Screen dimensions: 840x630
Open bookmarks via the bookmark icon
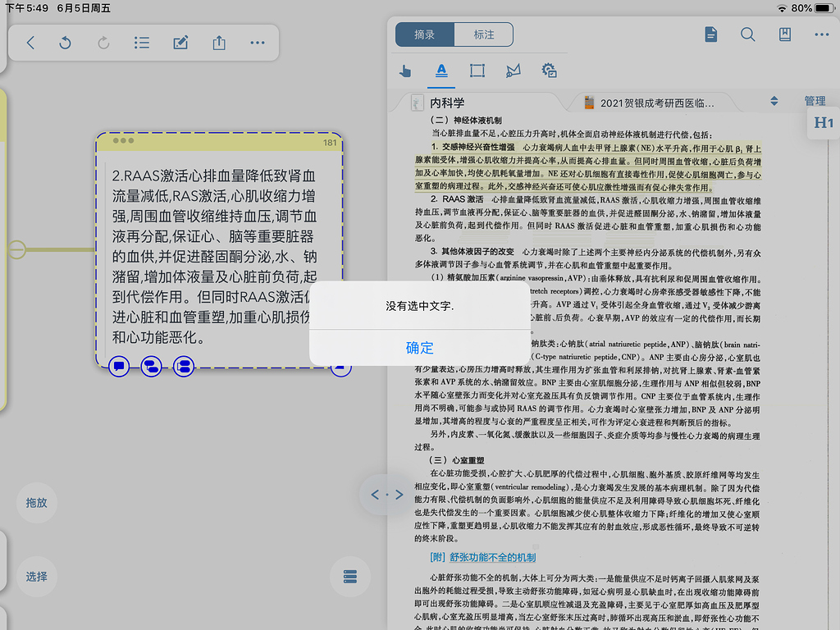pos(784,34)
